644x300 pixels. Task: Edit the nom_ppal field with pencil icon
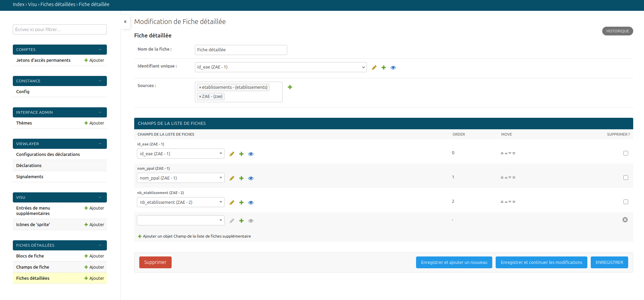tap(232, 178)
